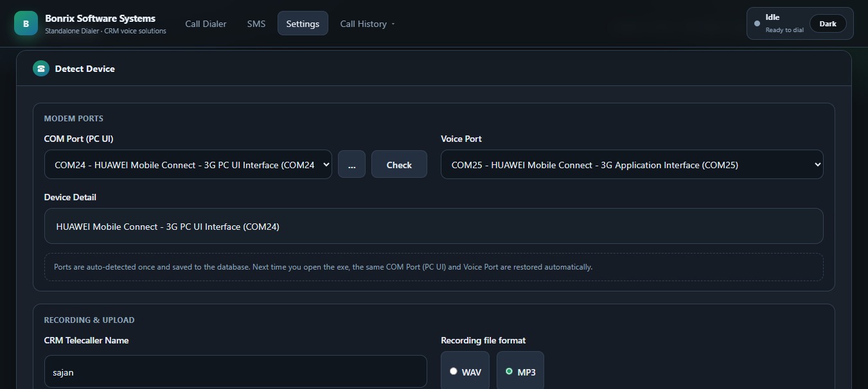Click the "Recording file format" label
The width and height of the screenshot is (868, 389).
pyautogui.click(x=483, y=340)
